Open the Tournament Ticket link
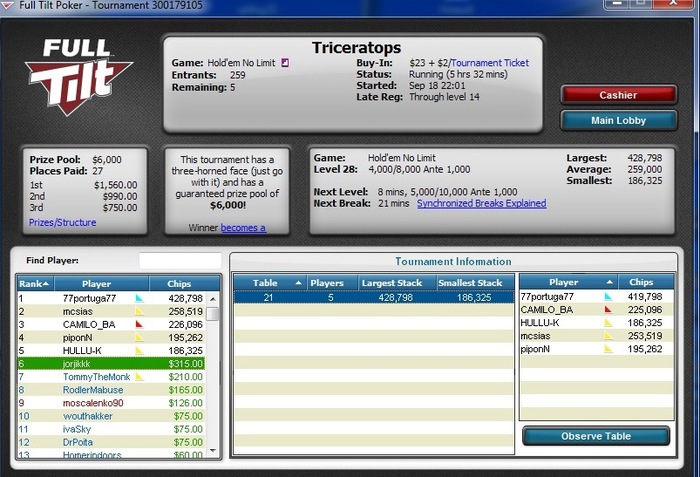700x477 pixels. (x=490, y=63)
